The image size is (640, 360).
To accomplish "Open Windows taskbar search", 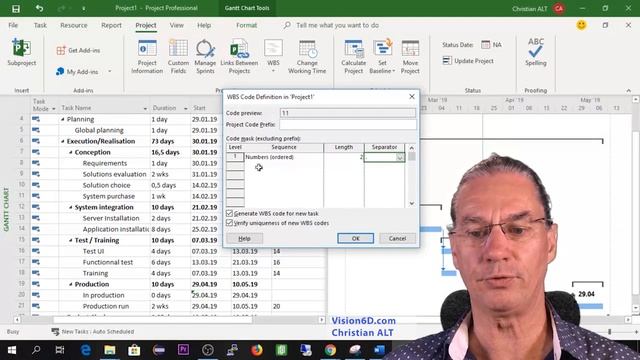I will 36,350.
